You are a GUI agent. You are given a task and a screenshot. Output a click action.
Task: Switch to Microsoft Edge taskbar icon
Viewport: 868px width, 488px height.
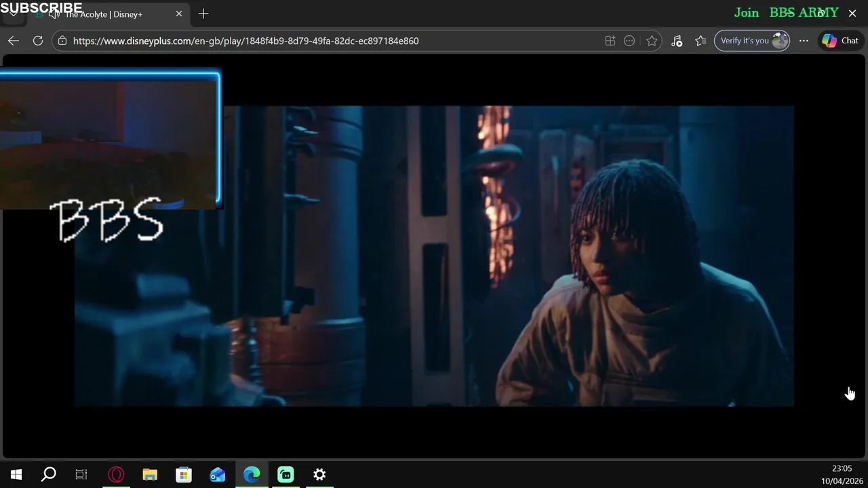tap(252, 474)
